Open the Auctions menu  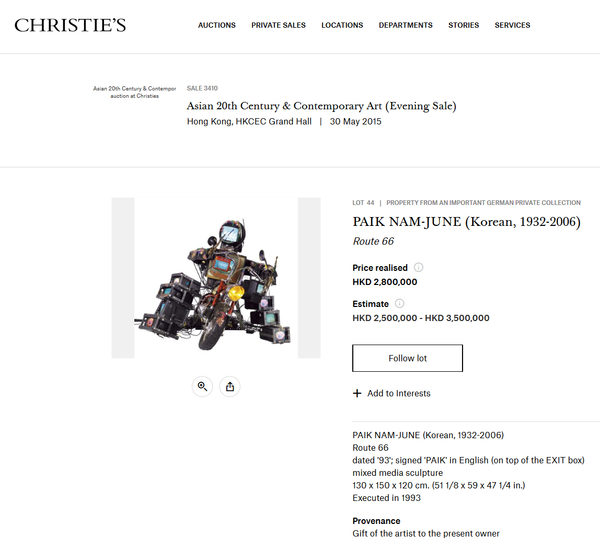(x=217, y=25)
